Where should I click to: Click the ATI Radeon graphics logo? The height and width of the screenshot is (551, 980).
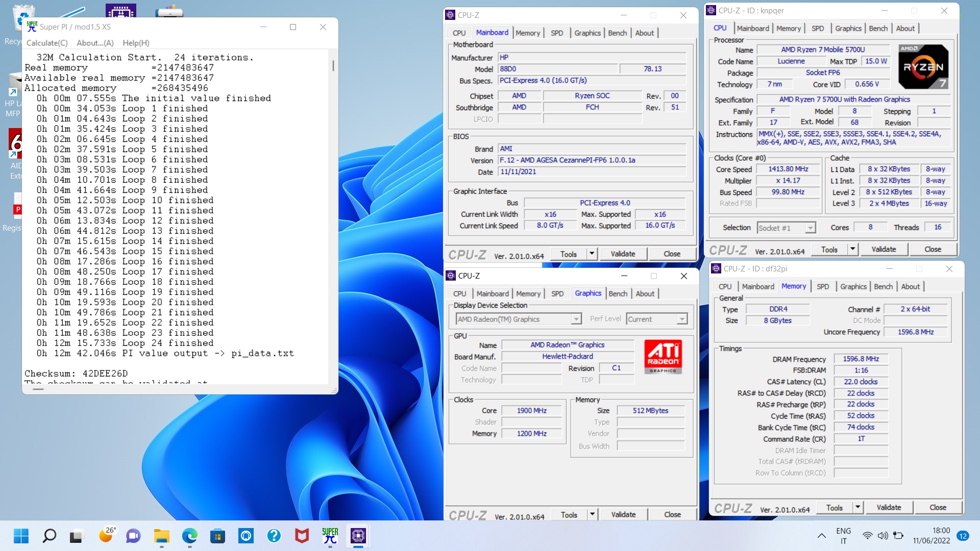coord(663,357)
